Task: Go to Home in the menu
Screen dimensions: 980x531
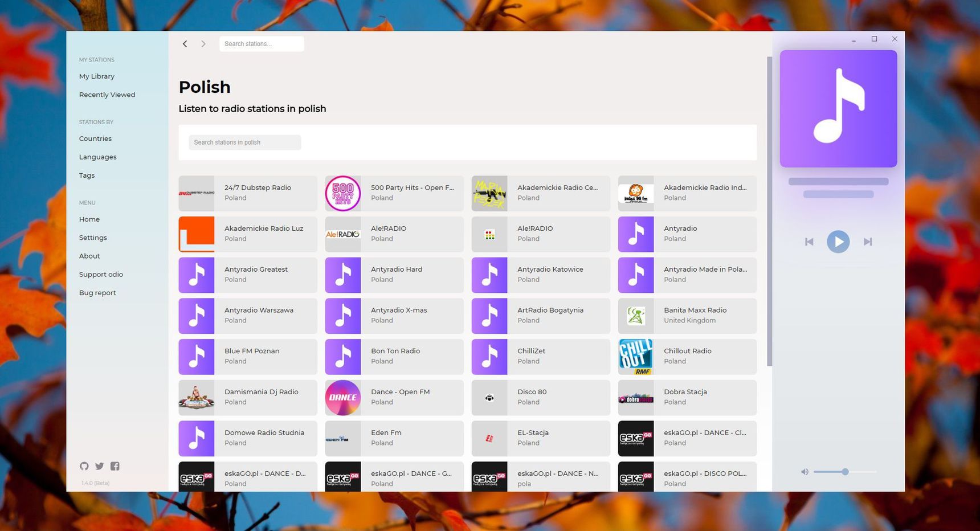Action: click(89, 219)
